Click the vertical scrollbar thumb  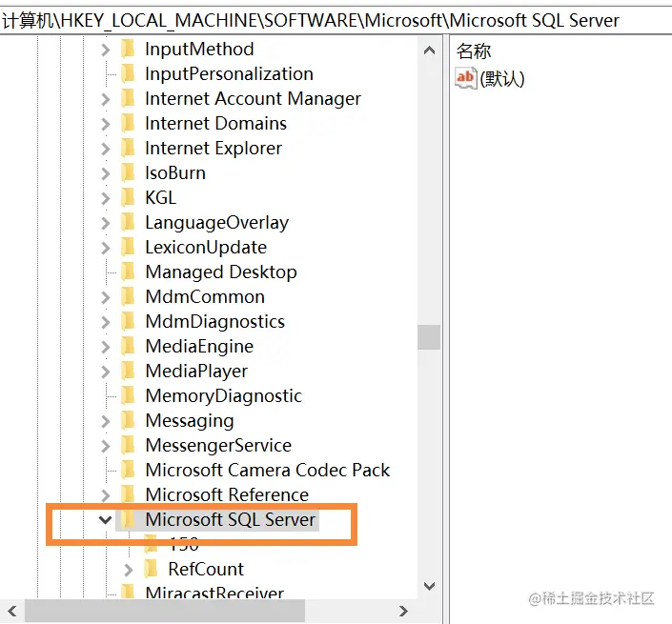pos(429,337)
